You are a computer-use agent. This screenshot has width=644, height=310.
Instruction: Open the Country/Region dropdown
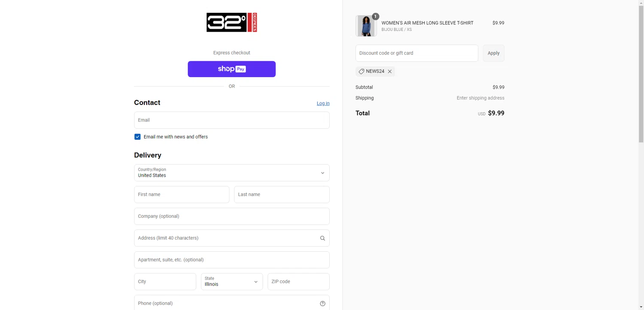pyautogui.click(x=231, y=173)
